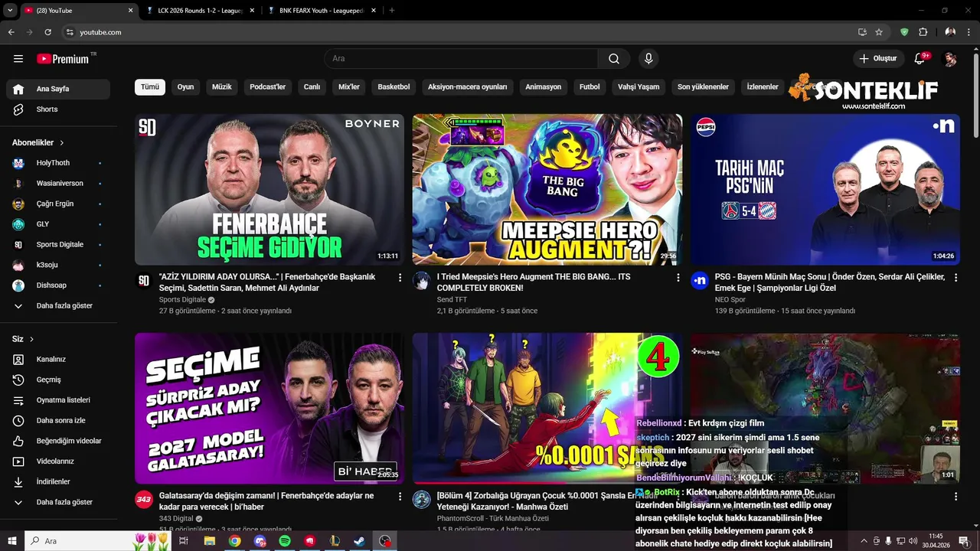Open Beğendiğim videolar liked videos
980x551 pixels.
point(58,441)
